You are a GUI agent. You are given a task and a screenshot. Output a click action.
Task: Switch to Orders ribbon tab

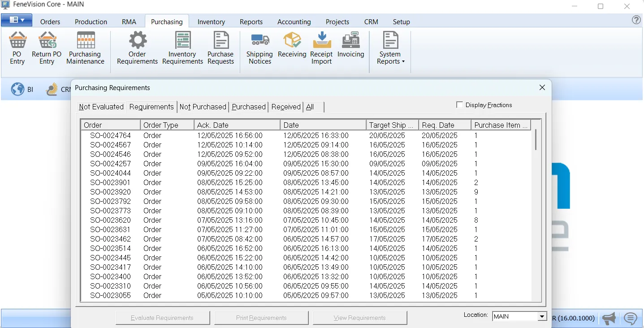point(50,22)
